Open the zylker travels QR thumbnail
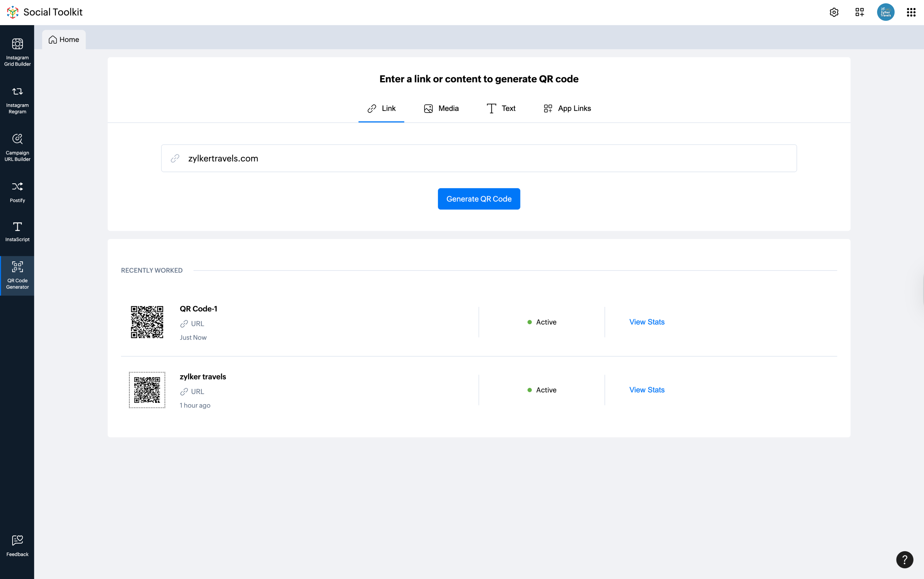 tap(147, 390)
